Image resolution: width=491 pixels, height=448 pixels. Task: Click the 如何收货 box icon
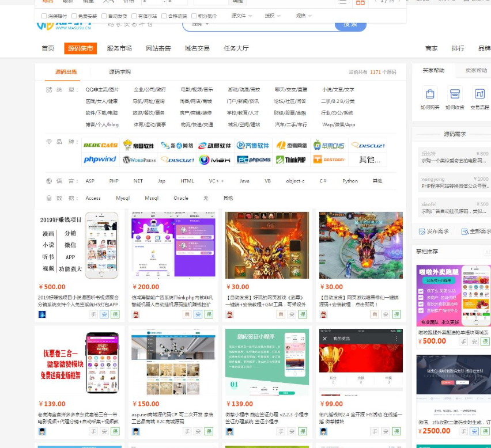455,94
